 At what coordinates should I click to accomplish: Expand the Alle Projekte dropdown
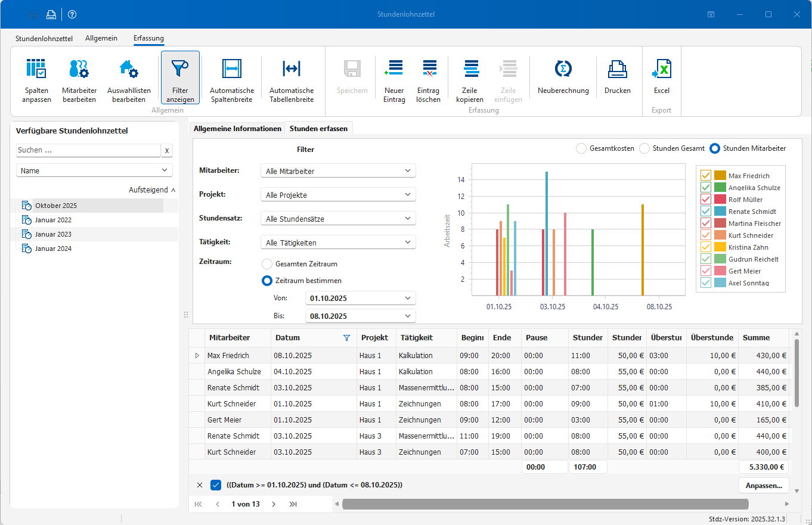pos(337,194)
